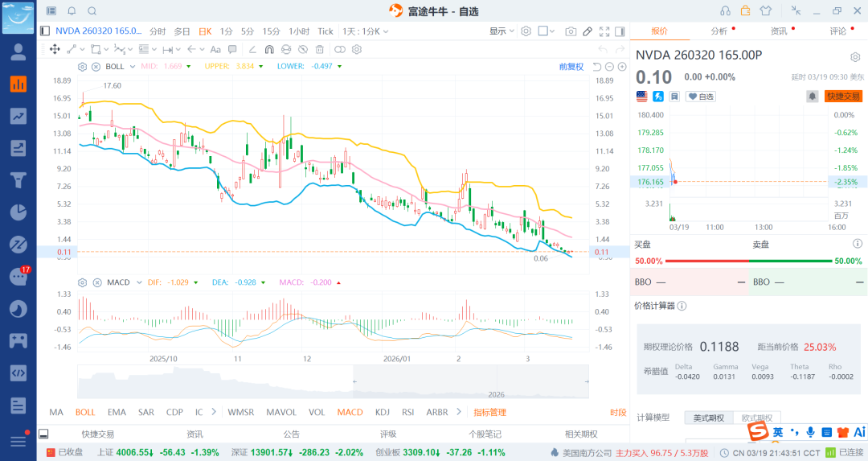Screen dimensions: 868x461
Task: Select 美式期权 calculation model
Action: (707, 418)
